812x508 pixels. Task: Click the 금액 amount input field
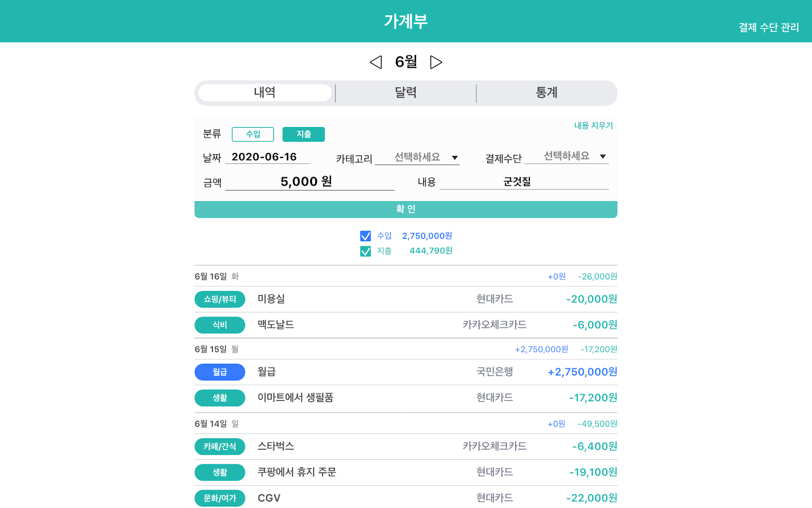point(310,182)
